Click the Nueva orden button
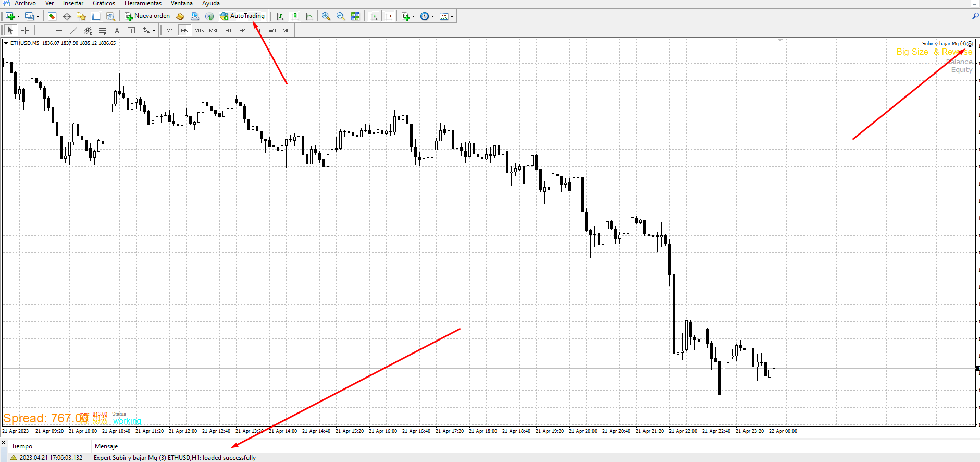 [x=147, y=16]
